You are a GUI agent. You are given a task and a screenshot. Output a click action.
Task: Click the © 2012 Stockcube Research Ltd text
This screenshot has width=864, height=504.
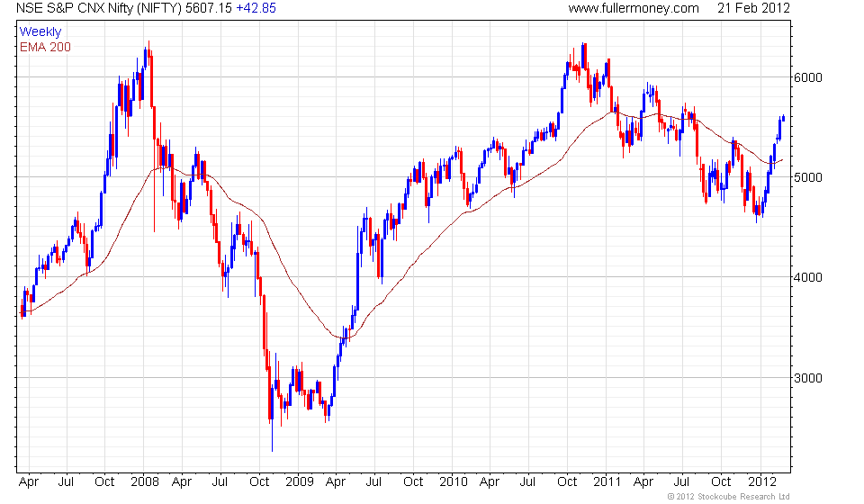(x=728, y=497)
